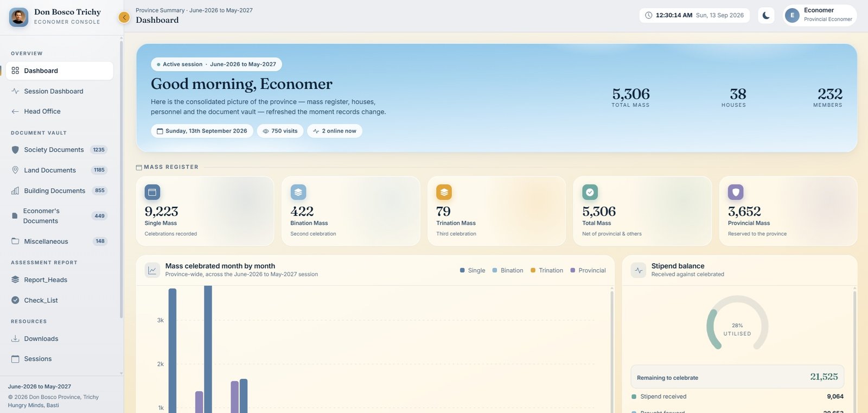
Task: Click the sidebar vertical scrollbar
Action: click(121, 179)
